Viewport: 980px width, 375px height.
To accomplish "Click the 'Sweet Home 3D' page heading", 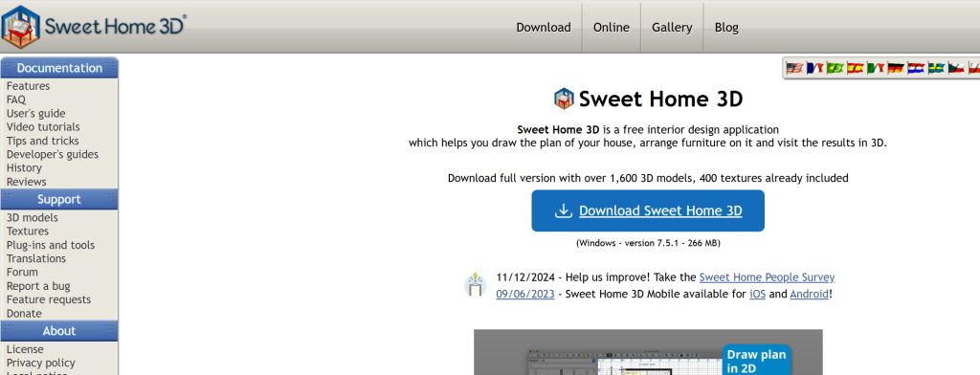I will tap(660, 99).
